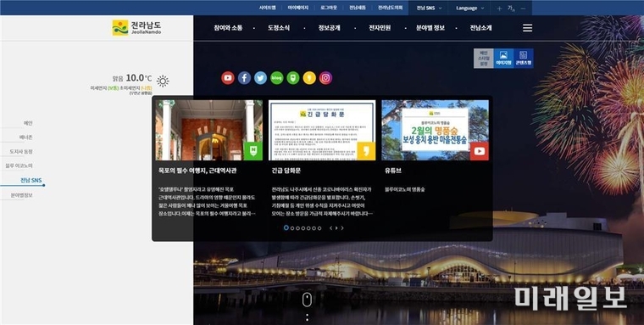Image resolution: width=644 pixels, height=325 pixels.
Task: Select the first carousel pagination dot
Action: (x=286, y=228)
